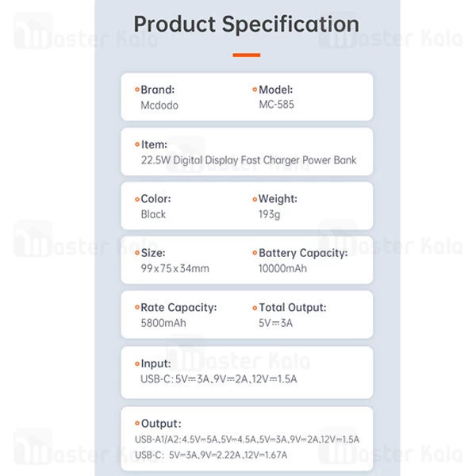Click the orange bullet beside Battery Capacity
This screenshot has width=476, height=476.
[255, 253]
